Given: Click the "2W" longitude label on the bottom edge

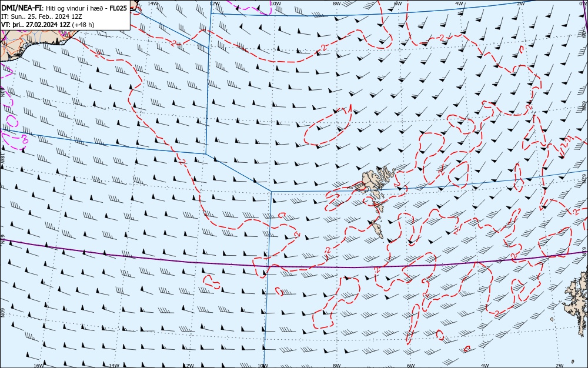Looking at the screenshot, I should [559, 366].
